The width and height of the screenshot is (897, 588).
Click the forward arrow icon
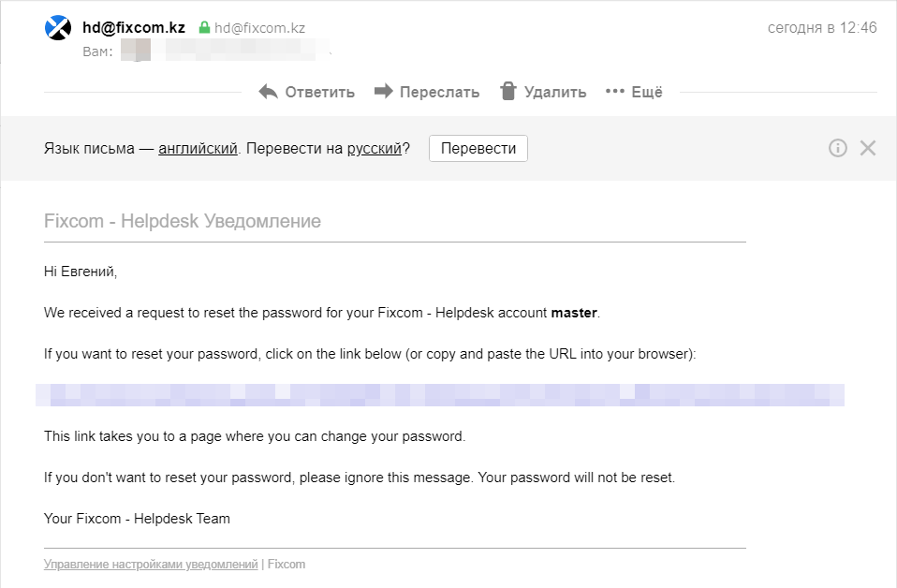384,91
